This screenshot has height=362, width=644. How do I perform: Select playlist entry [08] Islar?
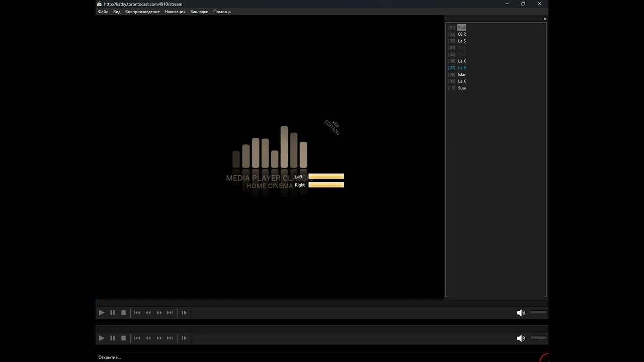[457, 74]
